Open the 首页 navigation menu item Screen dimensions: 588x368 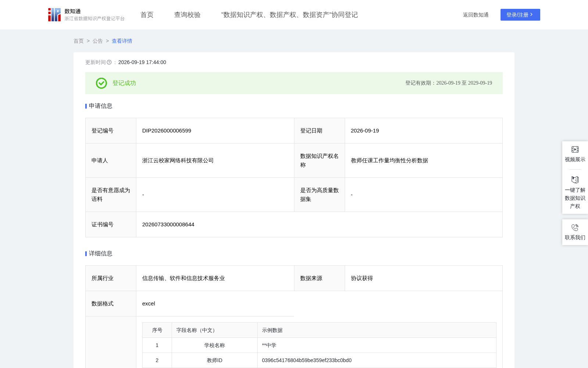point(147,15)
